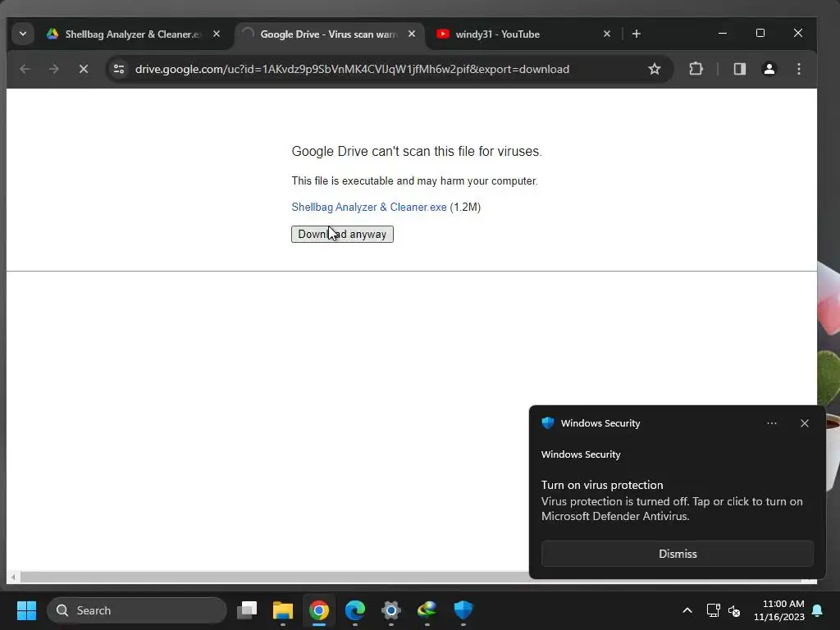The image size is (840, 630).
Task: Open the Windows Start menu
Action: pyautogui.click(x=26, y=610)
